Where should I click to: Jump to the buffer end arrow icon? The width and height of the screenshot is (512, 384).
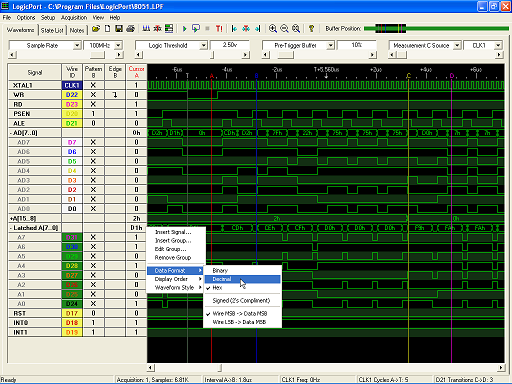coord(257,29)
